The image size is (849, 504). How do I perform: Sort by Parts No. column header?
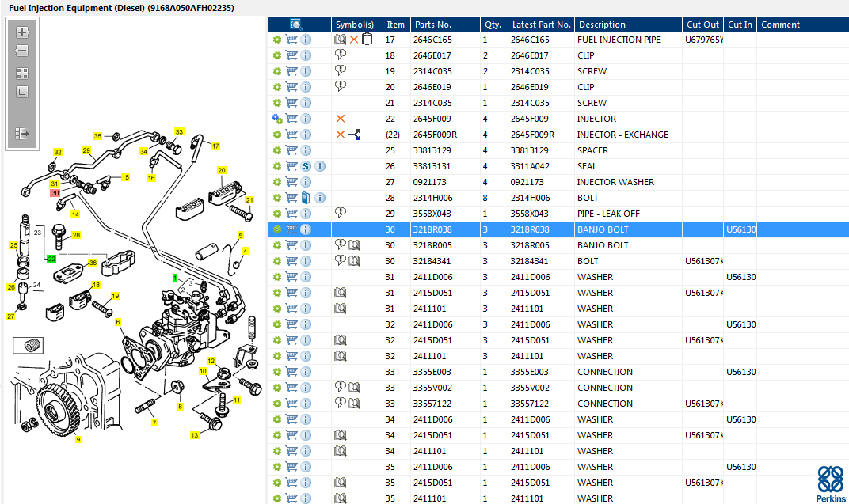click(x=445, y=25)
